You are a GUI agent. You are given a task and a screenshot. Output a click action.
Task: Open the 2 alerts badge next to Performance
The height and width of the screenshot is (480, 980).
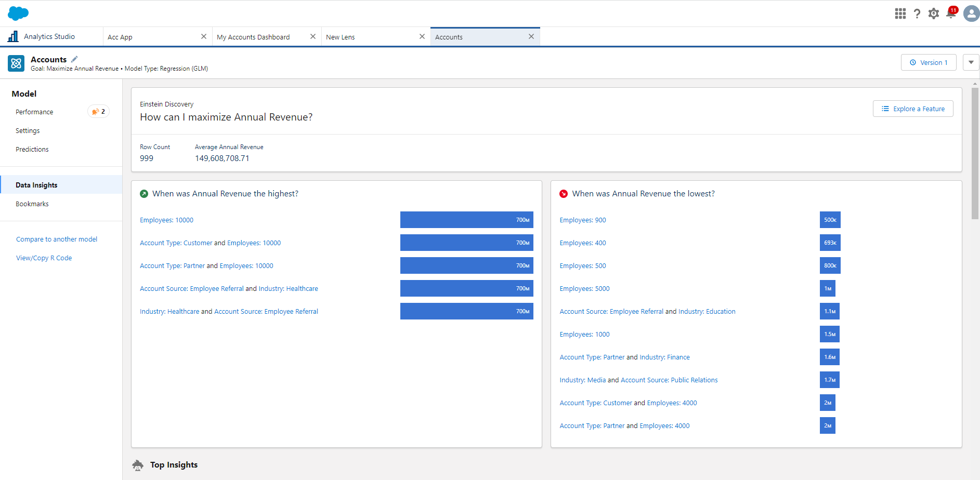point(98,111)
